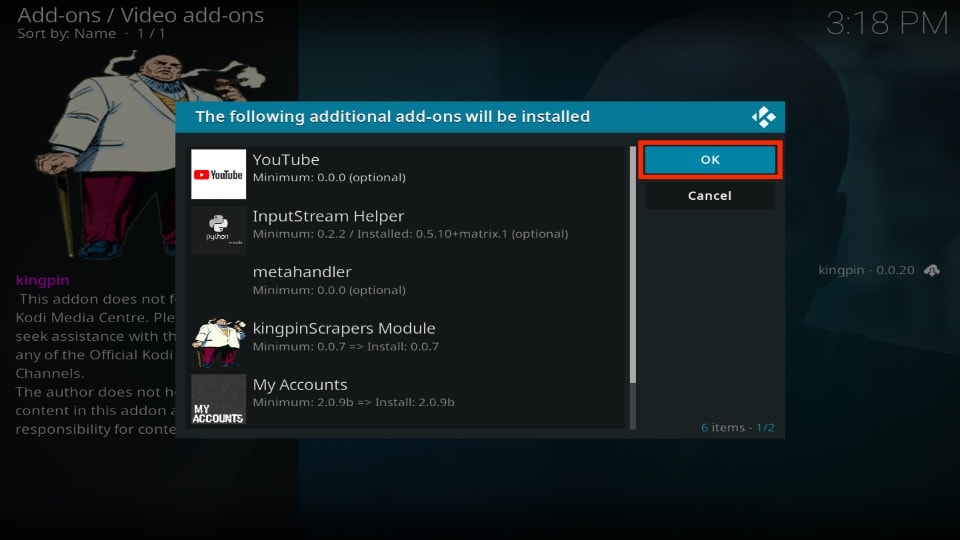Select the InputStream Helper row title
Screen dimensions: 960x540
pos(328,216)
